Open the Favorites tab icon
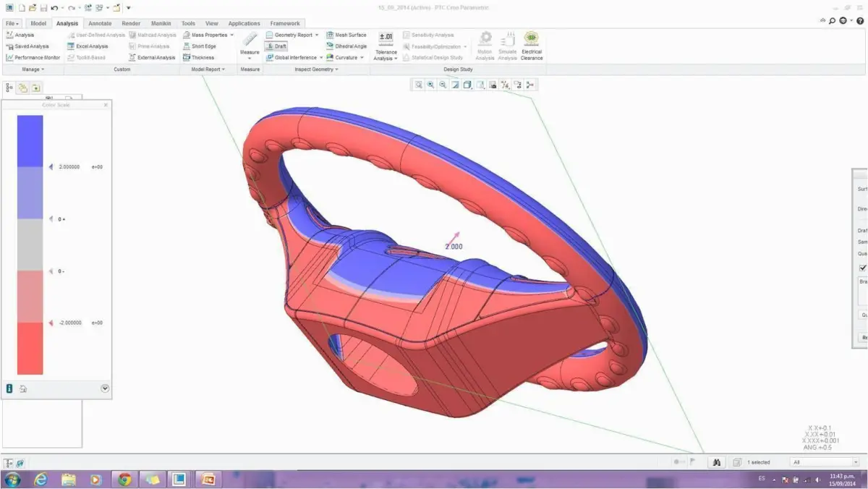The image size is (868, 489). [35, 88]
